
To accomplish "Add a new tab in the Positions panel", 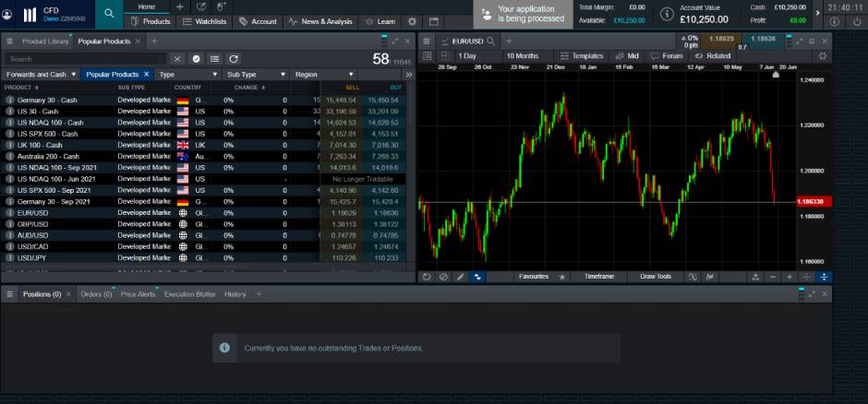I will pyautogui.click(x=258, y=294).
